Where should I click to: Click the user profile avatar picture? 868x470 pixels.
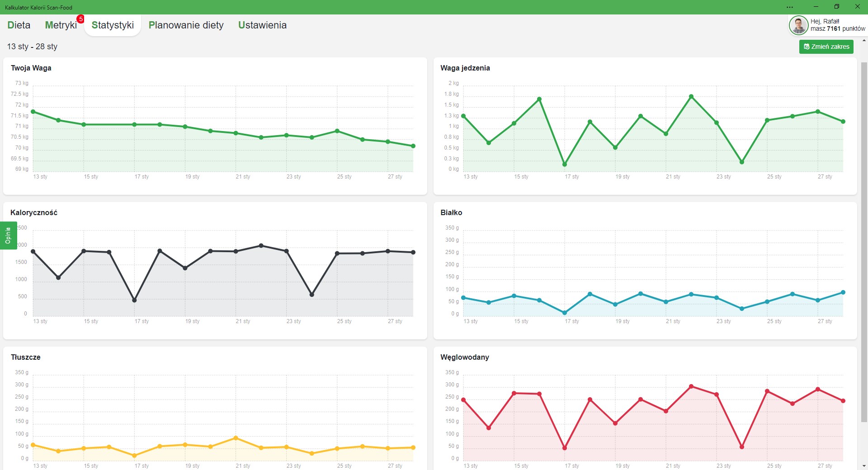point(798,25)
